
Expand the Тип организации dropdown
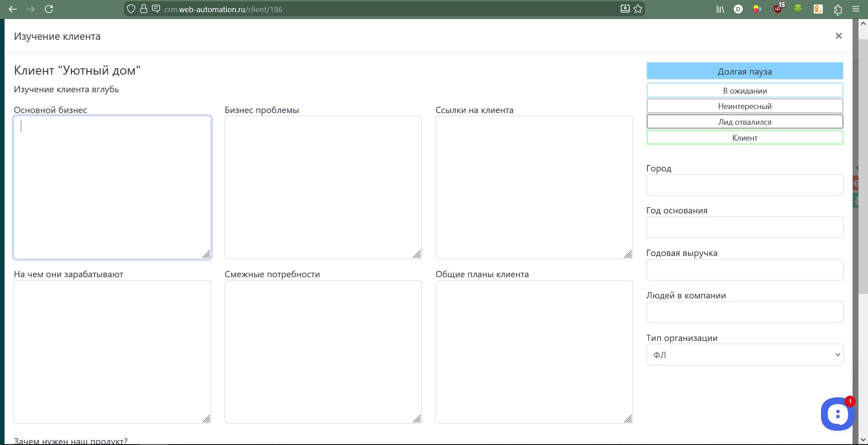click(x=745, y=355)
